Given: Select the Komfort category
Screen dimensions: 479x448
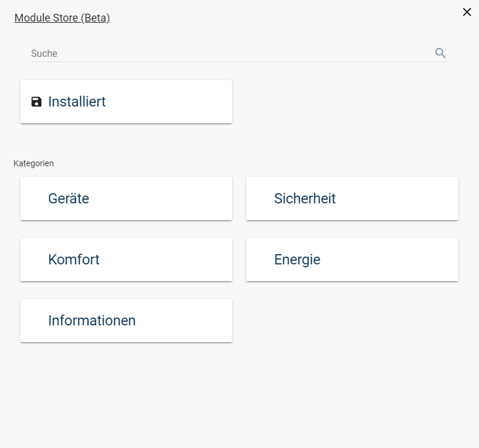Looking at the screenshot, I should (x=126, y=259).
